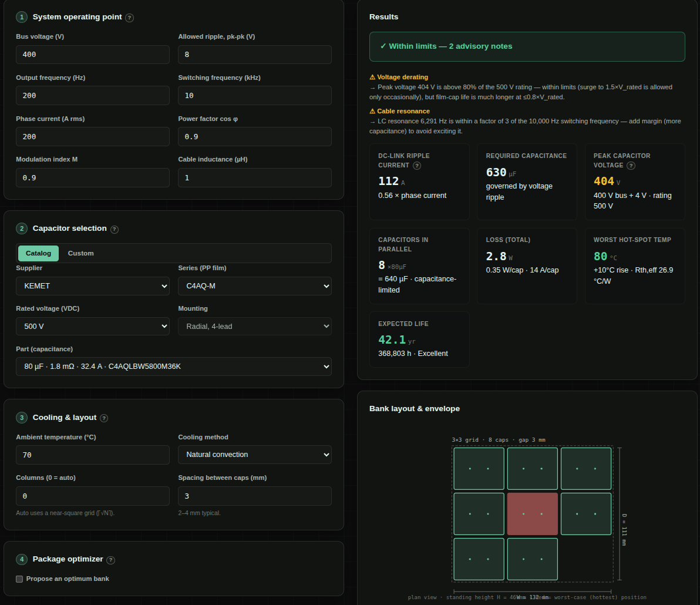The width and height of the screenshot is (700, 605).
Task: Click the Cable inductance input field
Action: (255, 178)
